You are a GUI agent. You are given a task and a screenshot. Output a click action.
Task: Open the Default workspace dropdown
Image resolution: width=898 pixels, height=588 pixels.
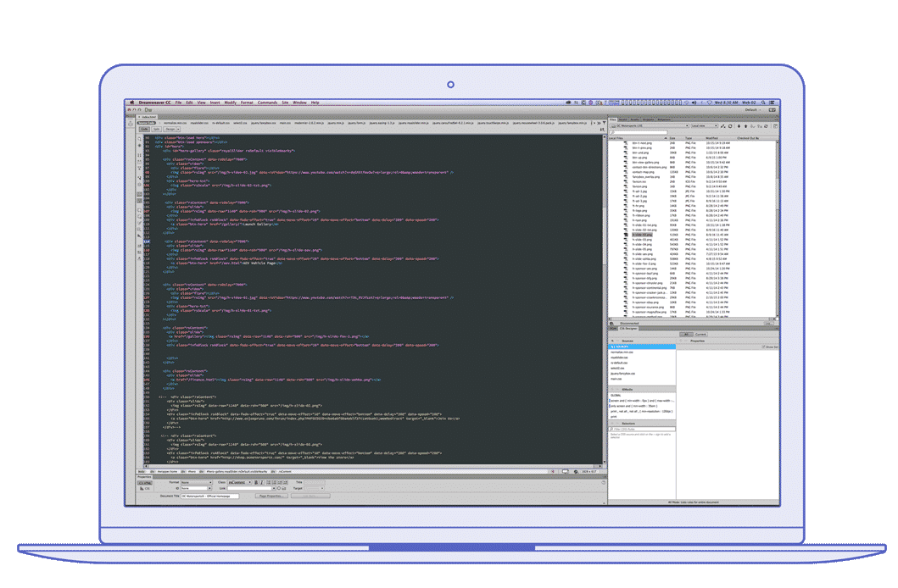pos(752,110)
